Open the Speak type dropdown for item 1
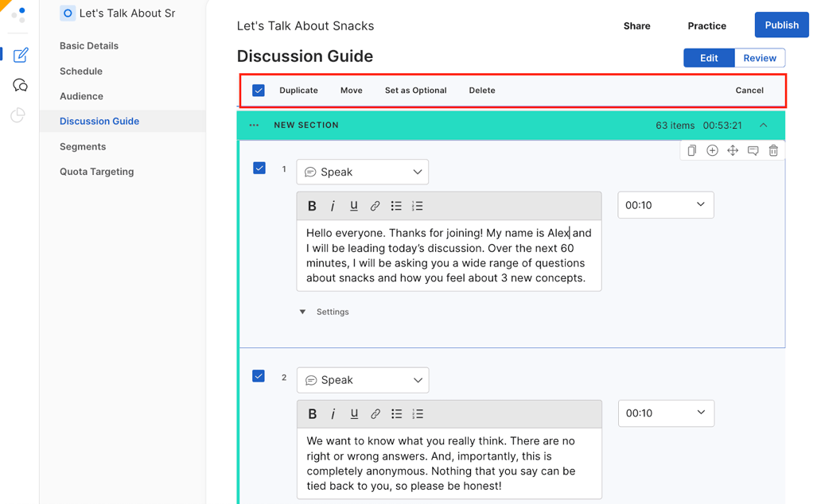The height and width of the screenshot is (504, 821). point(362,172)
